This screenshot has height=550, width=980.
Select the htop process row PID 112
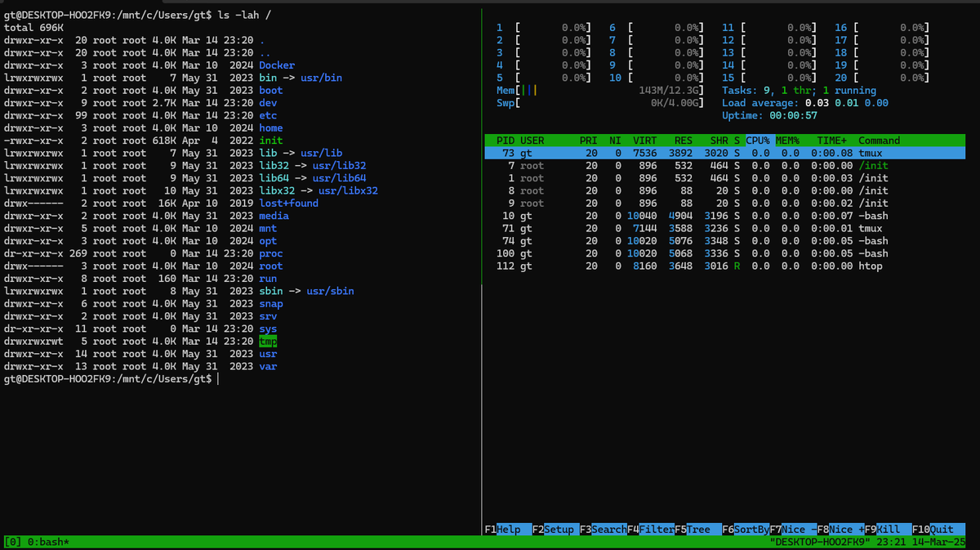pyautogui.click(x=724, y=266)
